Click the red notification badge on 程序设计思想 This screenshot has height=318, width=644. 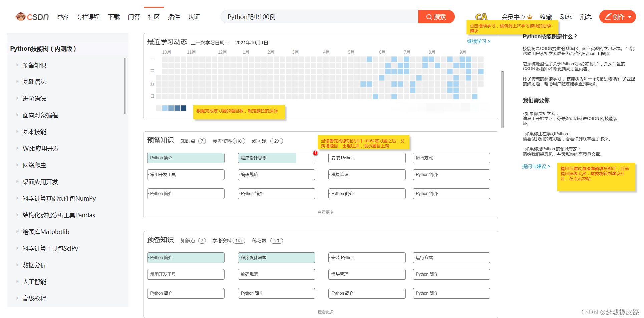point(315,153)
